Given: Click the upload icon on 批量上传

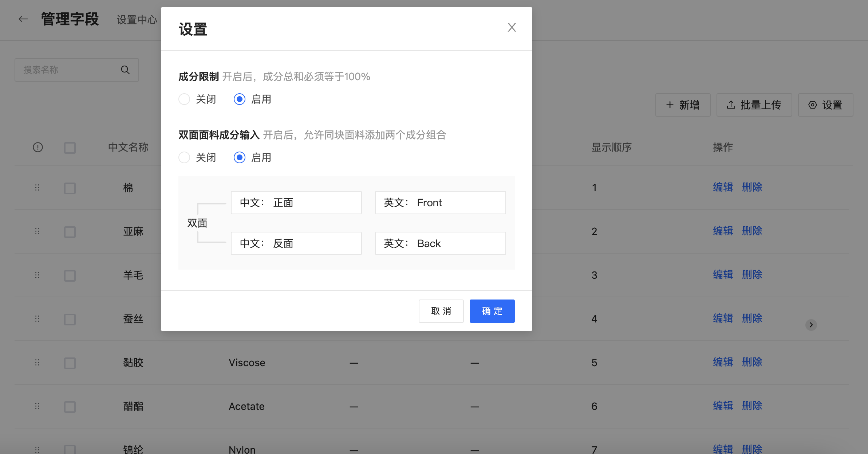Looking at the screenshot, I should click(x=731, y=105).
